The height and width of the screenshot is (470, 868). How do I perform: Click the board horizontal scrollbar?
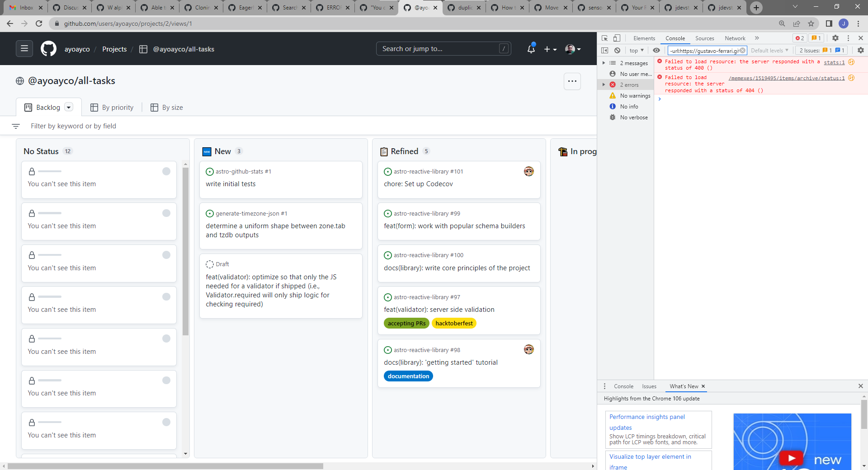(x=165, y=466)
